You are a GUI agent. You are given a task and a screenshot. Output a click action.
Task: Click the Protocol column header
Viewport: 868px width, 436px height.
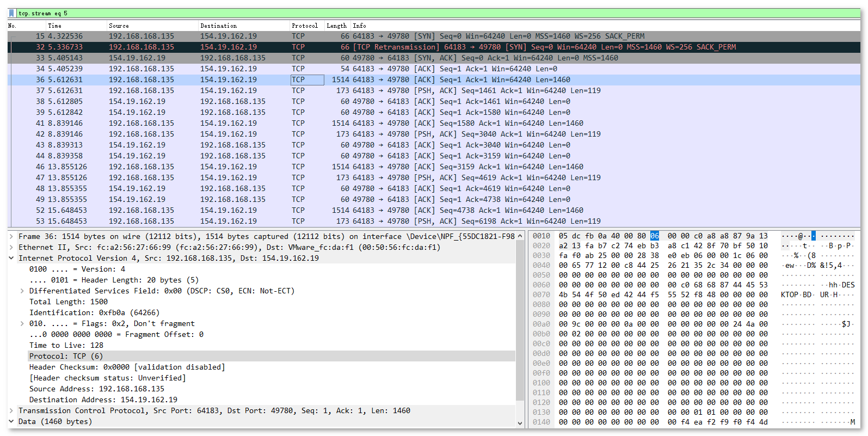coord(304,26)
